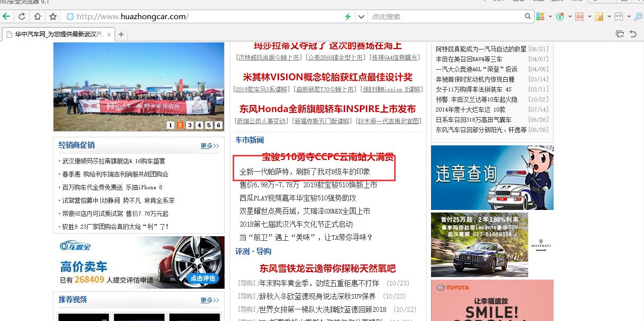Open the Maserati Levante SUV advertisement
The image size is (644, 321).
(x=492, y=245)
